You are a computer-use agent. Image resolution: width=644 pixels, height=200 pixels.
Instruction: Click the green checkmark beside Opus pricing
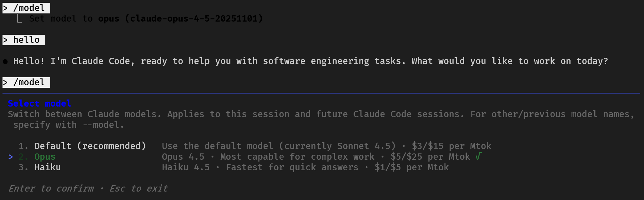click(478, 156)
